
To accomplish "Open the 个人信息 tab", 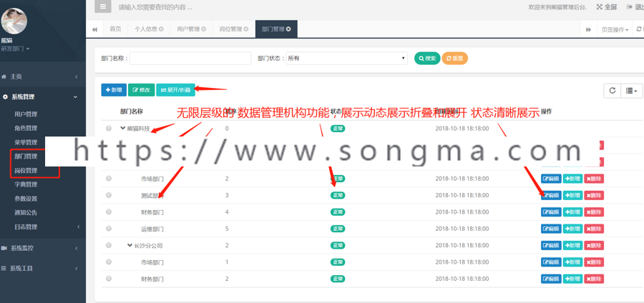I will 146,29.
